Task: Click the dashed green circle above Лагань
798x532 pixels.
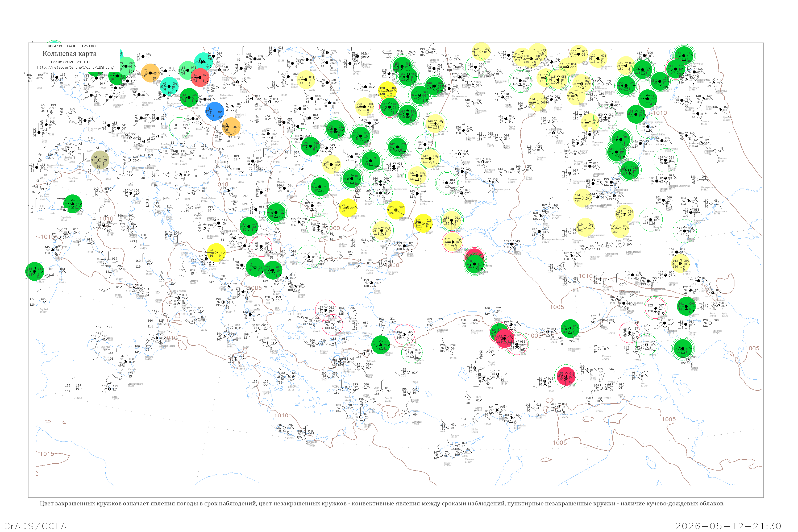Action: click(685, 231)
